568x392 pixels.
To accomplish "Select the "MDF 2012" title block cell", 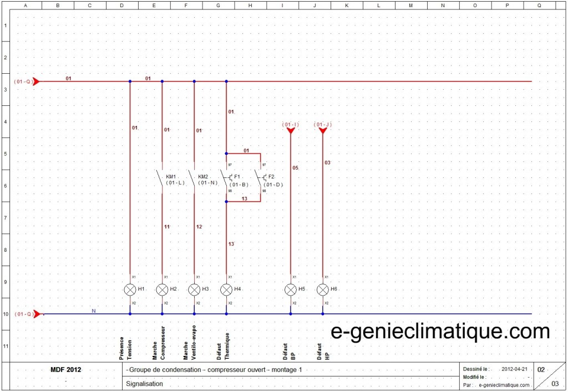I will [65, 370].
